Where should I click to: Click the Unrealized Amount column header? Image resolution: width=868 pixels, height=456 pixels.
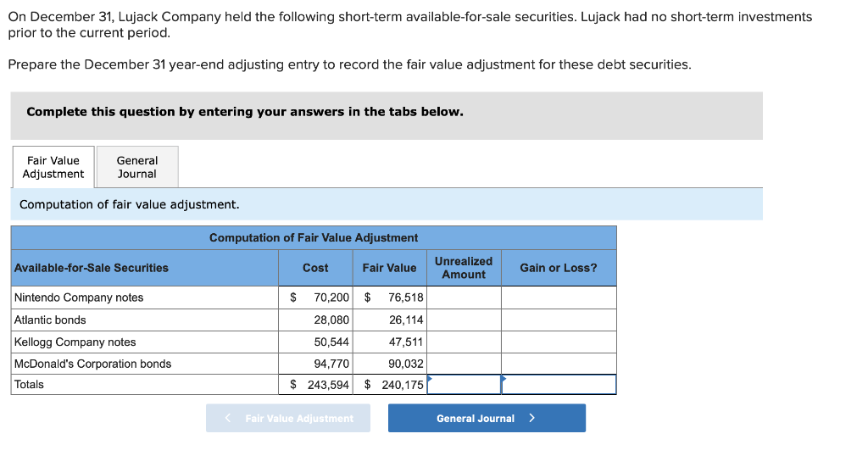464,268
